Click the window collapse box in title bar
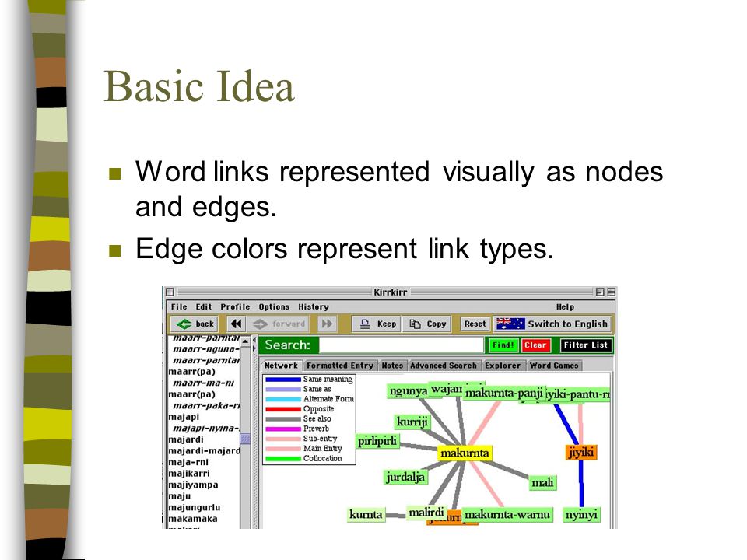Screen dimensions: 747x560 tap(612, 292)
